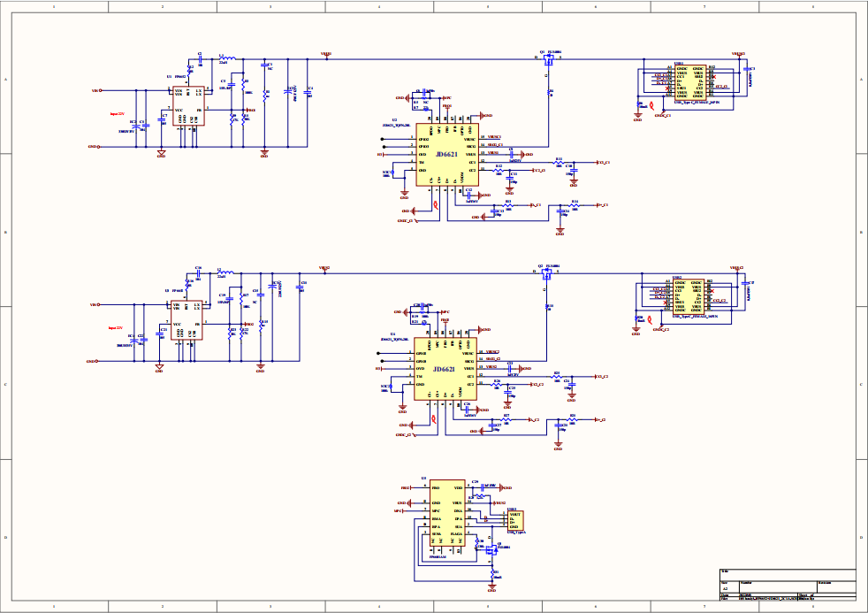This screenshot has height=613, width=868.
Task: Select the USB1 Type-C female connector
Action: click(x=689, y=82)
